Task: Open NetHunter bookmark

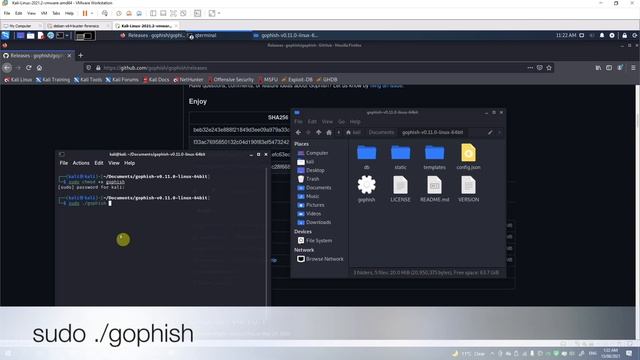Action: pos(188,80)
